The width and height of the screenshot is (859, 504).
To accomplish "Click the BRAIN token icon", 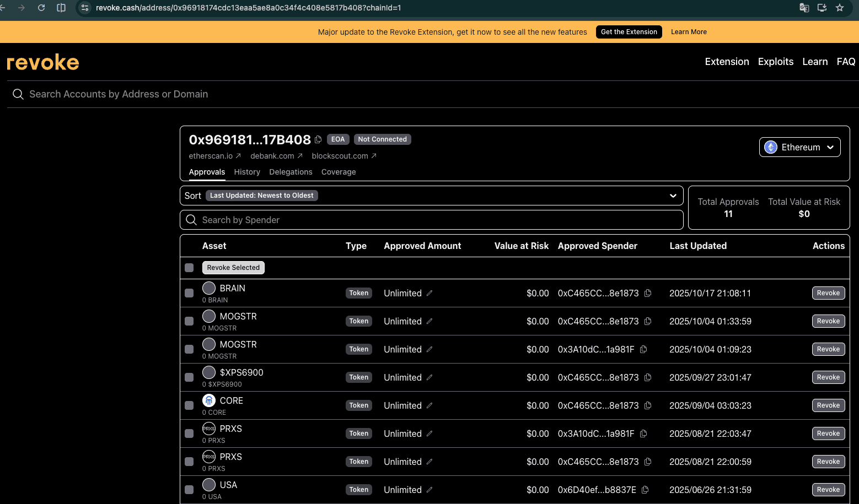I will (209, 288).
